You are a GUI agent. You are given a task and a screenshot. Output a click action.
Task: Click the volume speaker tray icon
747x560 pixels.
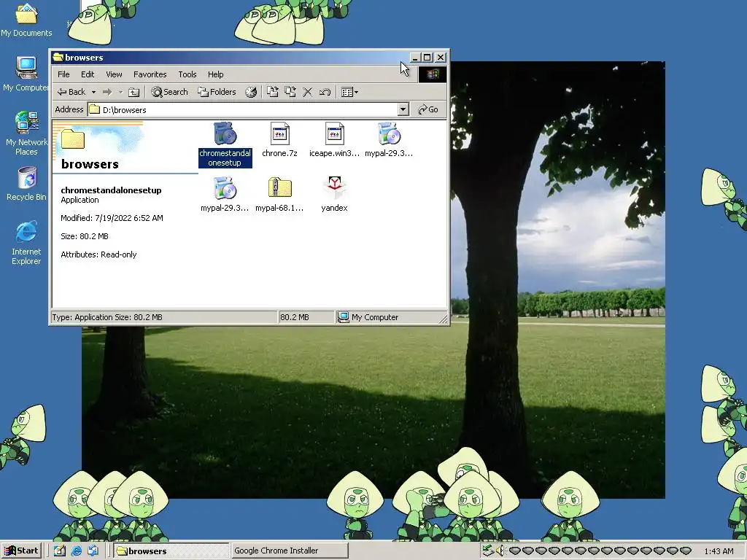tap(500, 551)
